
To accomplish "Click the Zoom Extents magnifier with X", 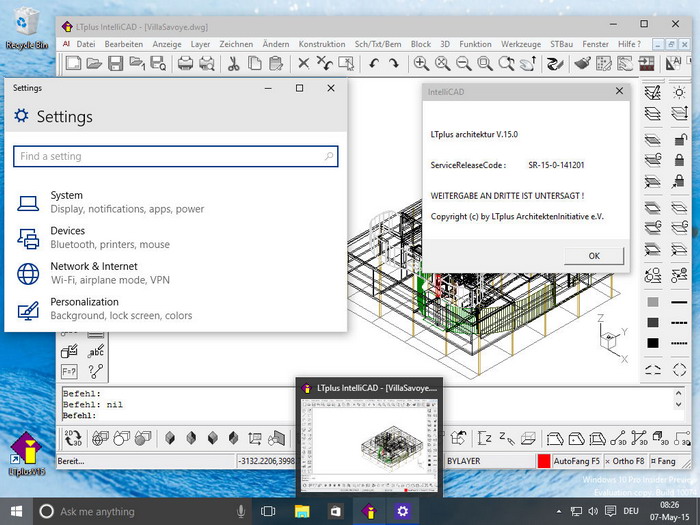I will pyautogui.click(x=442, y=63).
